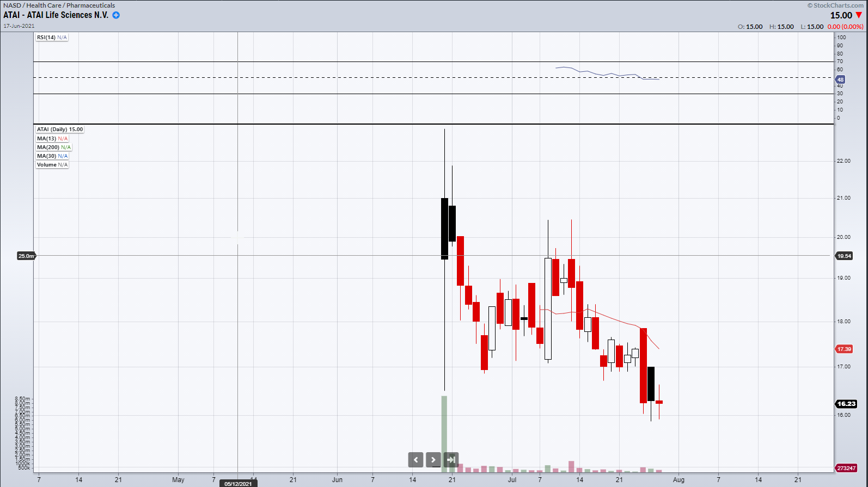Click the Jul label on date axis

coord(512,480)
